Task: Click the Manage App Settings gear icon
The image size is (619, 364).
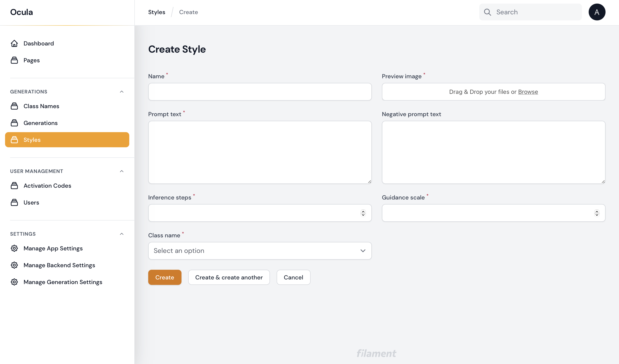Action: pos(14,248)
